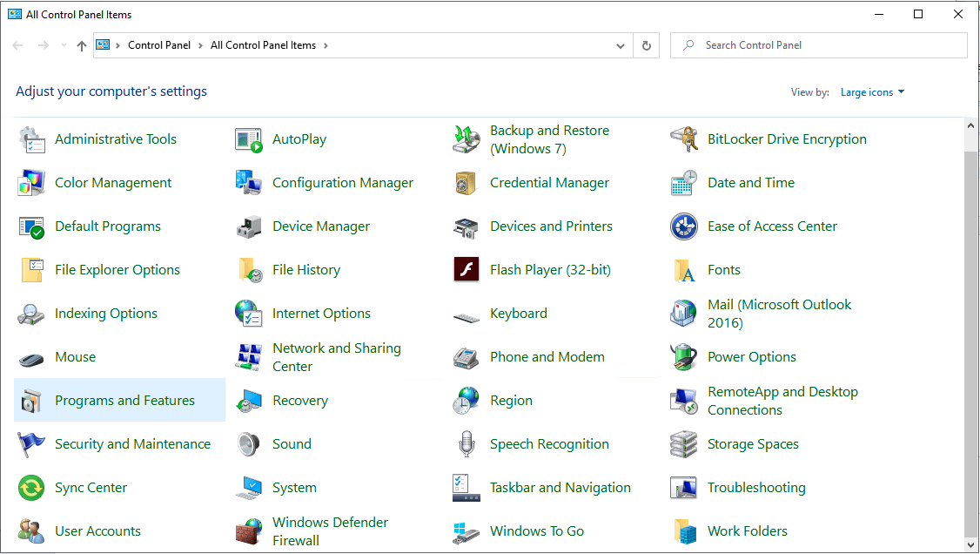
Task: Open the Flash Player icon
Action: [x=467, y=270]
